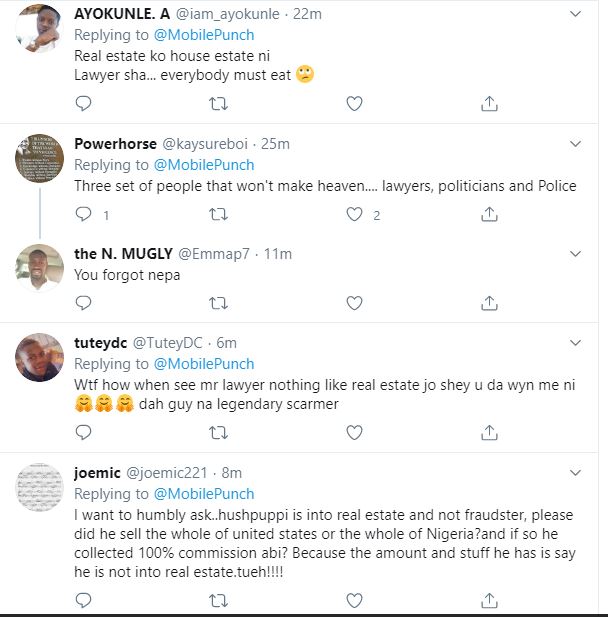
Task: Share joemic's tweet
Action: [x=489, y=600]
